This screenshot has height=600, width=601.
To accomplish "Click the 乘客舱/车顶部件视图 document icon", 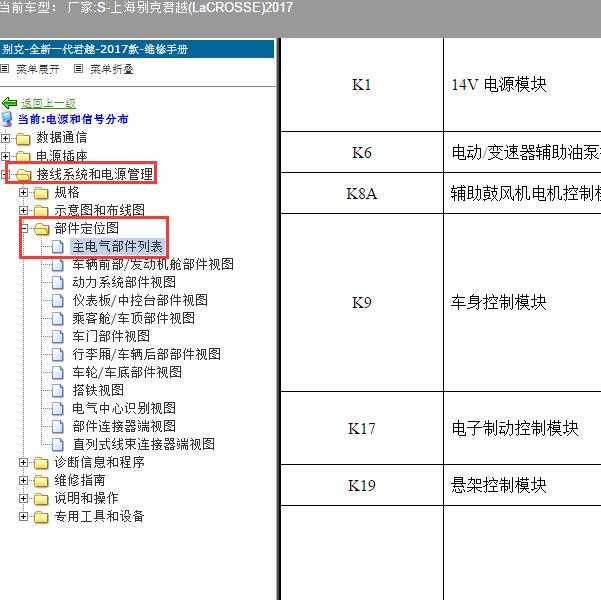I will pos(58,319).
